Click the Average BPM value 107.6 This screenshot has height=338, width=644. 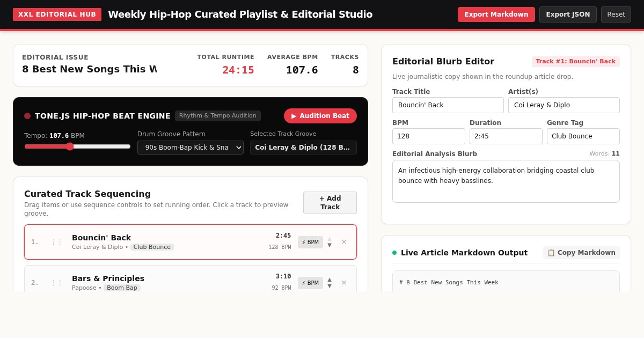click(x=302, y=70)
